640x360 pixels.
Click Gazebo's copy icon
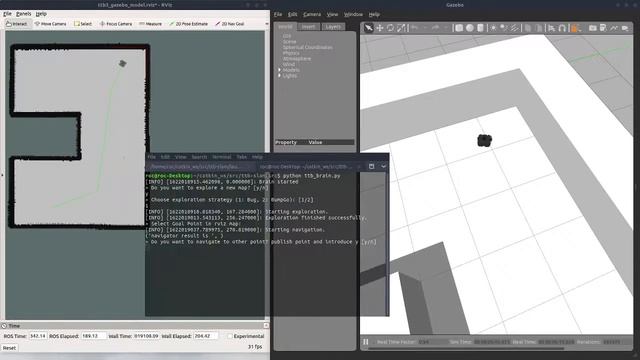point(528,28)
